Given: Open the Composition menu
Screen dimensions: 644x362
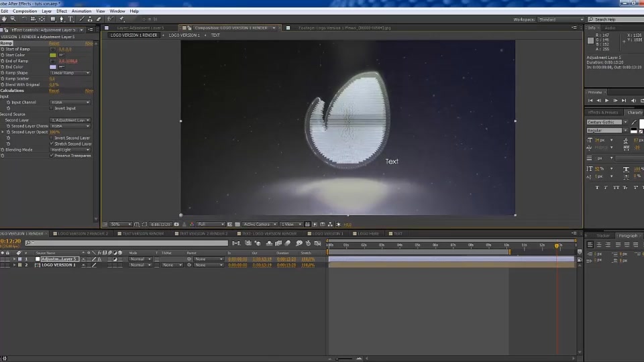Looking at the screenshot, I should pyautogui.click(x=25, y=11).
